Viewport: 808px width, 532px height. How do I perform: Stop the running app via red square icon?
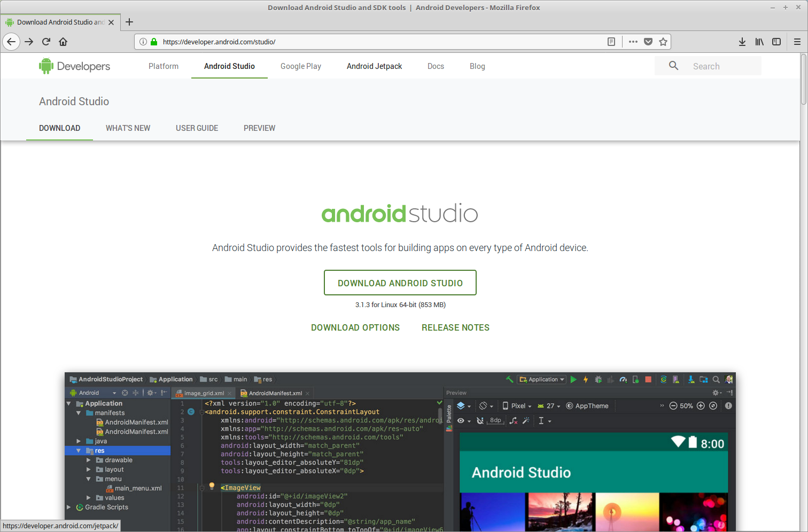[648, 379]
